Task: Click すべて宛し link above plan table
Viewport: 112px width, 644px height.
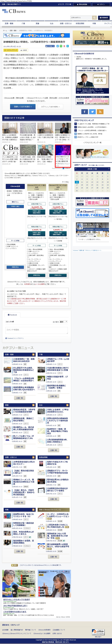Action: tap(65, 182)
